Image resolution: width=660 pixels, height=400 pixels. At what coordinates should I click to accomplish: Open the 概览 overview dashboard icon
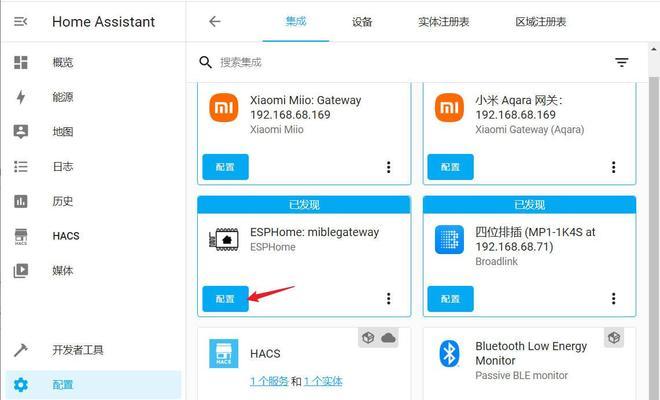pyautogui.click(x=21, y=62)
